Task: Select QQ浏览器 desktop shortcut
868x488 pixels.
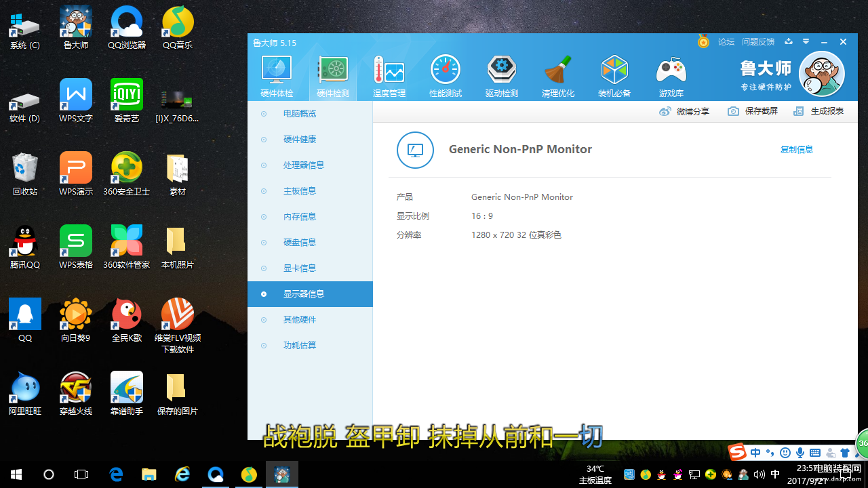Action: [127, 28]
